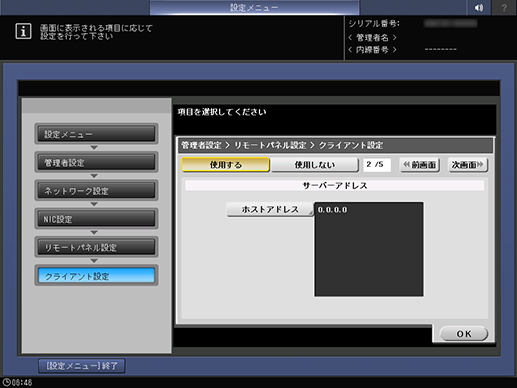The image size is (517, 388).
Task: Click the 設定メニュー title tab at top
Action: 254,7
